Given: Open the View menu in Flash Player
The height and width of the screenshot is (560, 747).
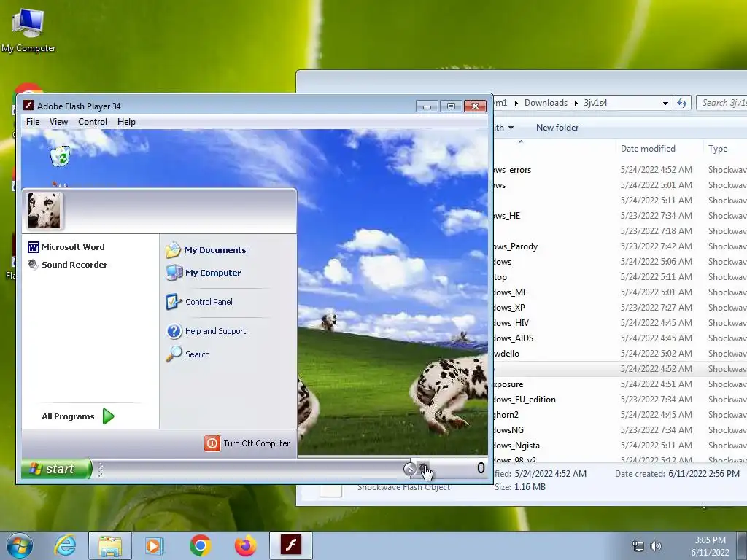Looking at the screenshot, I should tap(58, 122).
